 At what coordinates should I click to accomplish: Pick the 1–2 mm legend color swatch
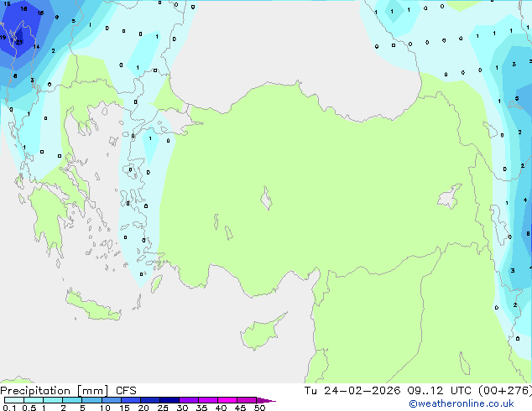(53, 400)
